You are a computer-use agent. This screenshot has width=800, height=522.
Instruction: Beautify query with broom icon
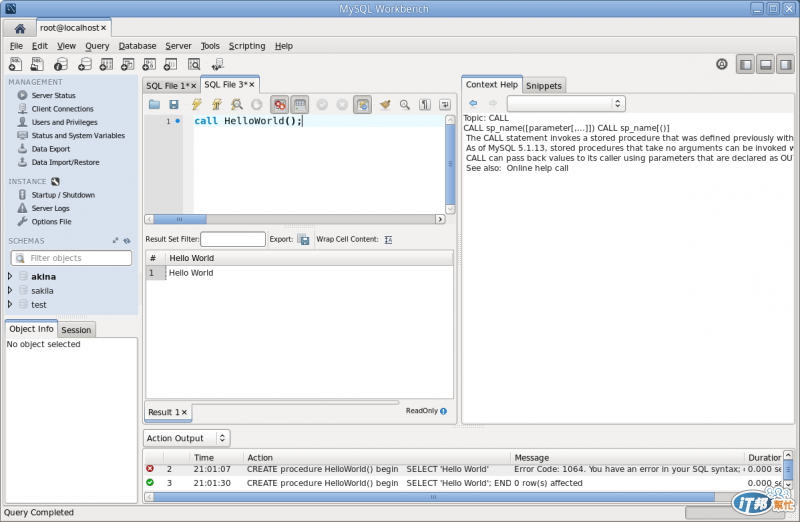pyautogui.click(x=385, y=105)
